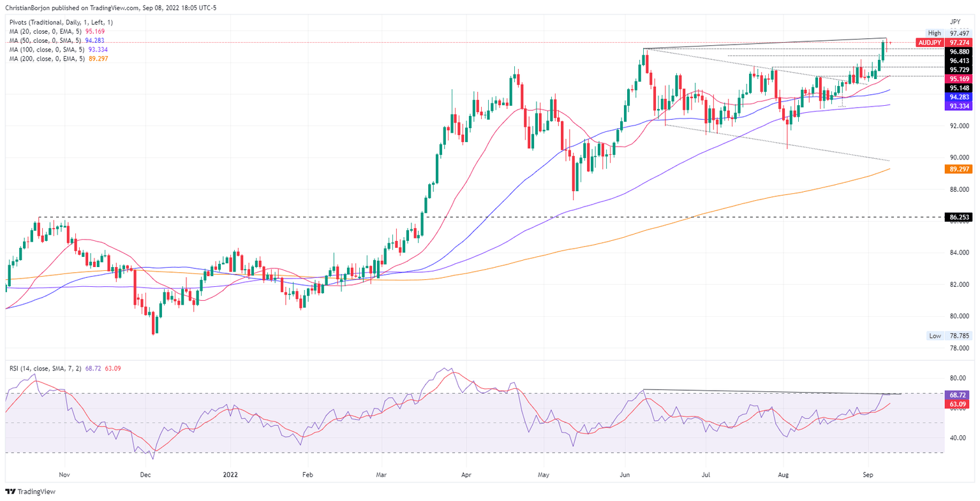980x501 pixels.
Task: Click the 92.000 price axis tick
Action: click(959, 126)
